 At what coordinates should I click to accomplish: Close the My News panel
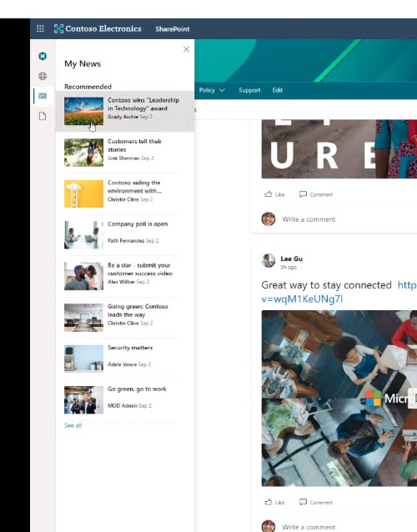(186, 49)
